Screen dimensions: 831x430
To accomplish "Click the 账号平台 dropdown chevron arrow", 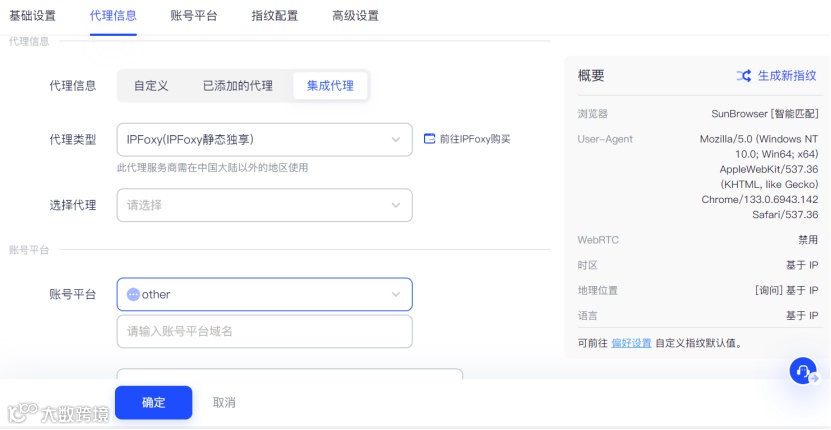I will 396,294.
